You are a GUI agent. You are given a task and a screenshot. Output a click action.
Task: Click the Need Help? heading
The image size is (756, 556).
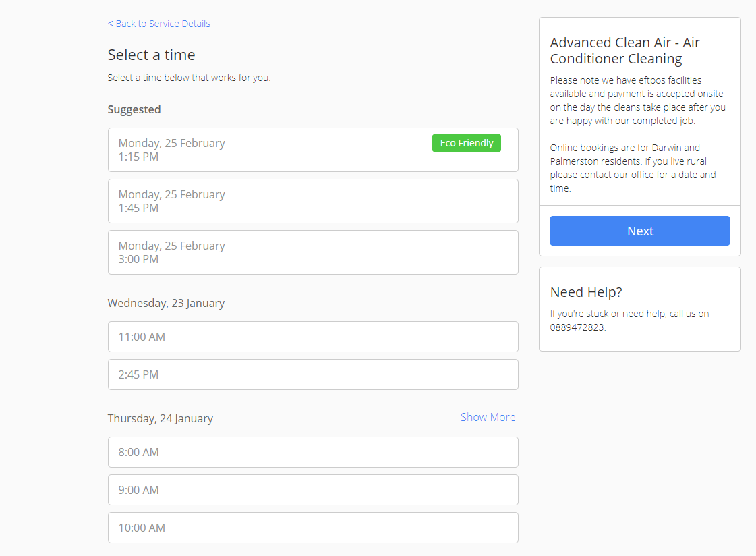pos(586,292)
